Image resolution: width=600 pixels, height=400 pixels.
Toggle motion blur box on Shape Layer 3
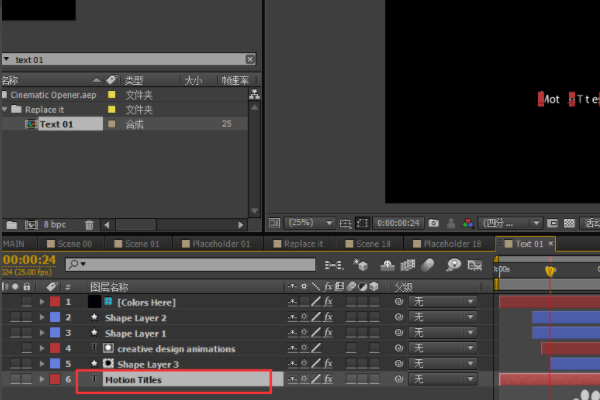click(x=351, y=363)
